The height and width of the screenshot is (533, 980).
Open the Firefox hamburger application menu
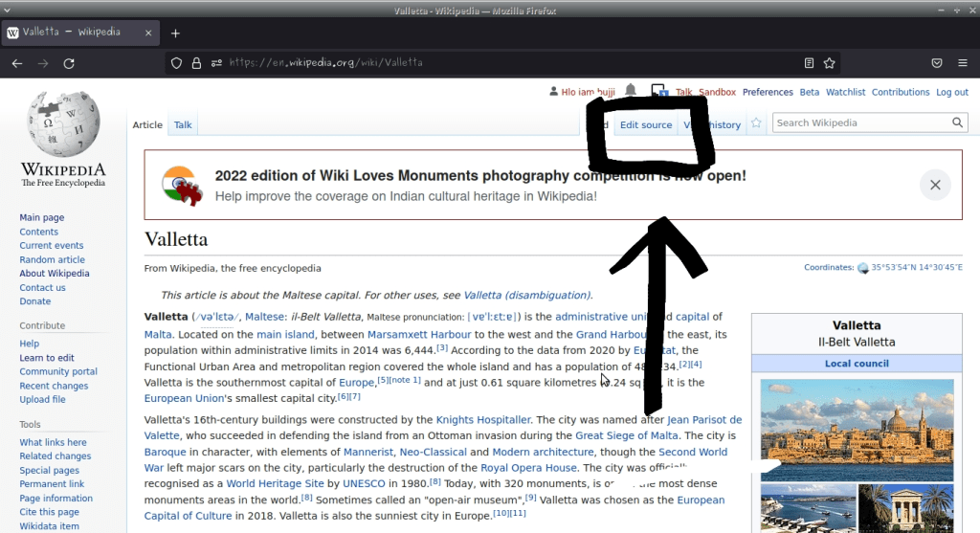point(962,63)
